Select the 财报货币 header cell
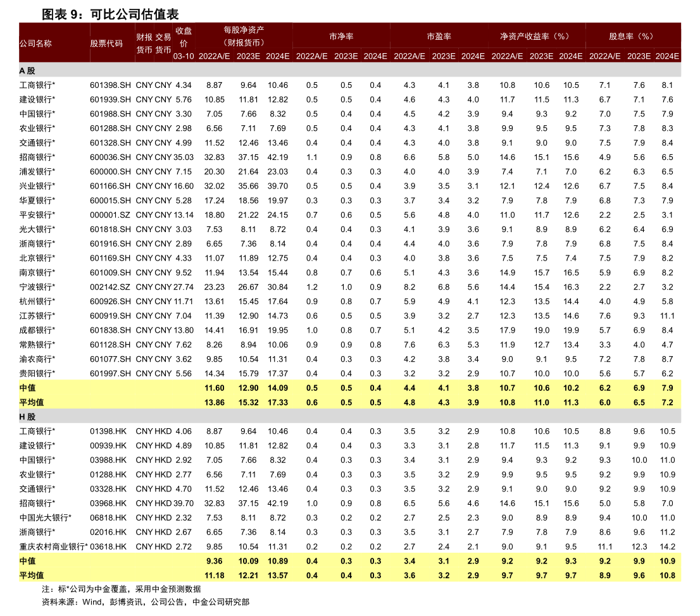This screenshot has width=700, height=616. (144, 43)
